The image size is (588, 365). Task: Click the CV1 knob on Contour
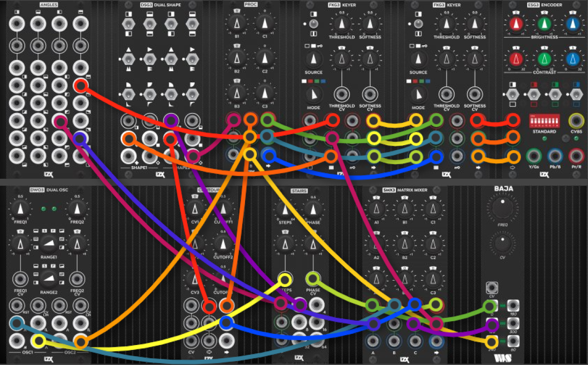pos(195,209)
